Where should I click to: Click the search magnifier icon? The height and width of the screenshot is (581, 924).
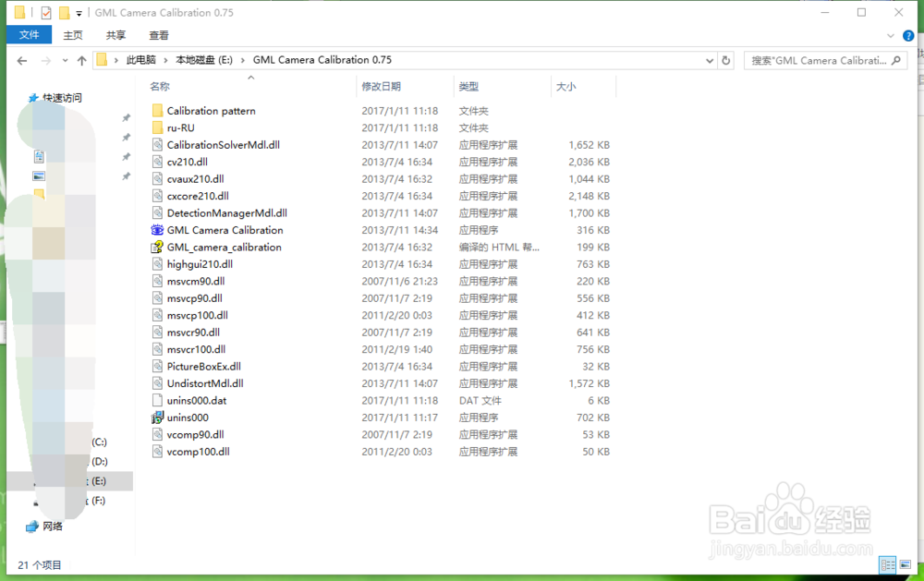pyautogui.click(x=896, y=60)
